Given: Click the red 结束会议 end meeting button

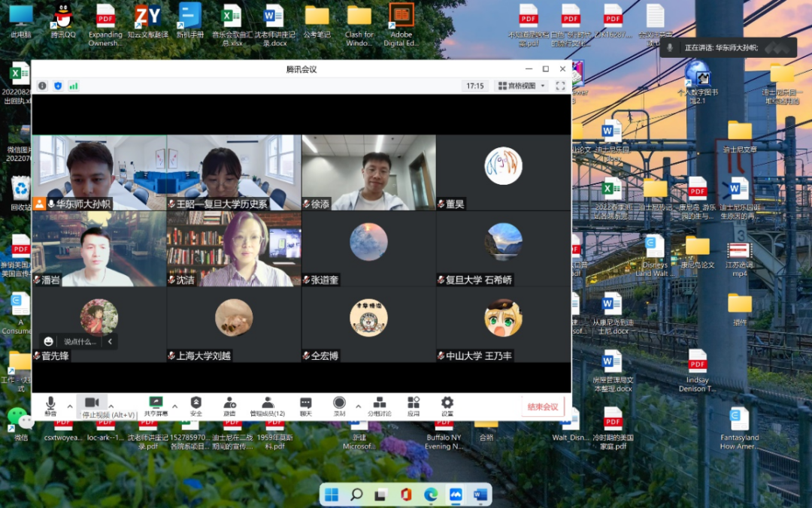Looking at the screenshot, I should [543, 407].
